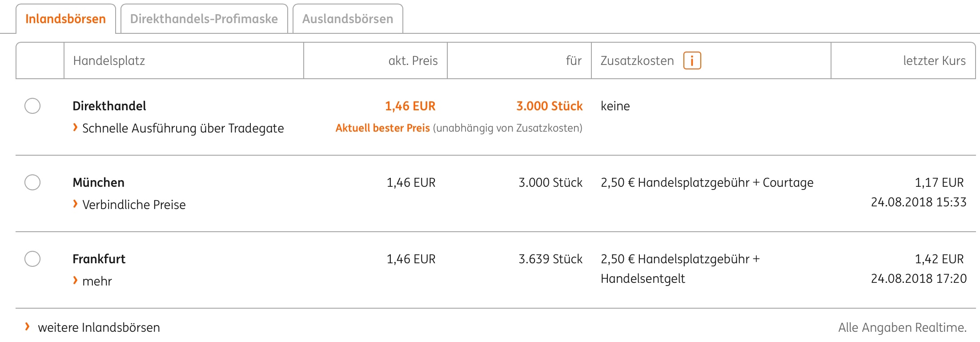Select the Frankfurt trading venue radio button
Screen dimensions: 980x342
coord(33,259)
